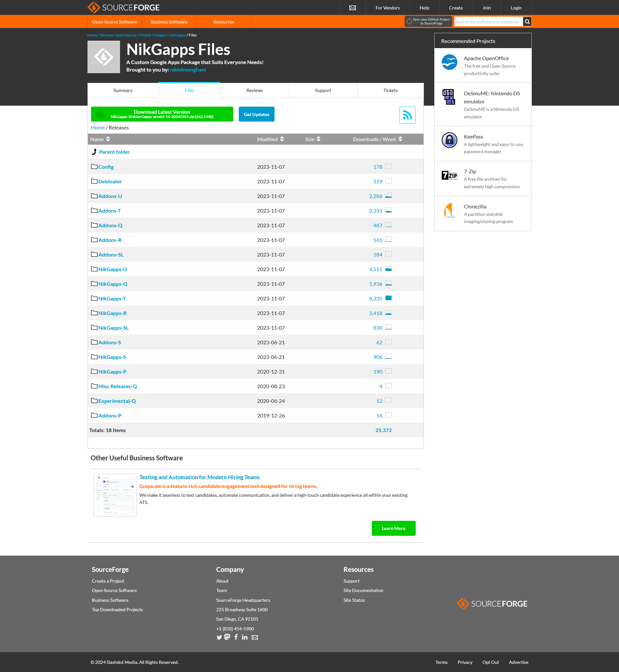Click the NikGapps-U downloads chart icon

389,269
